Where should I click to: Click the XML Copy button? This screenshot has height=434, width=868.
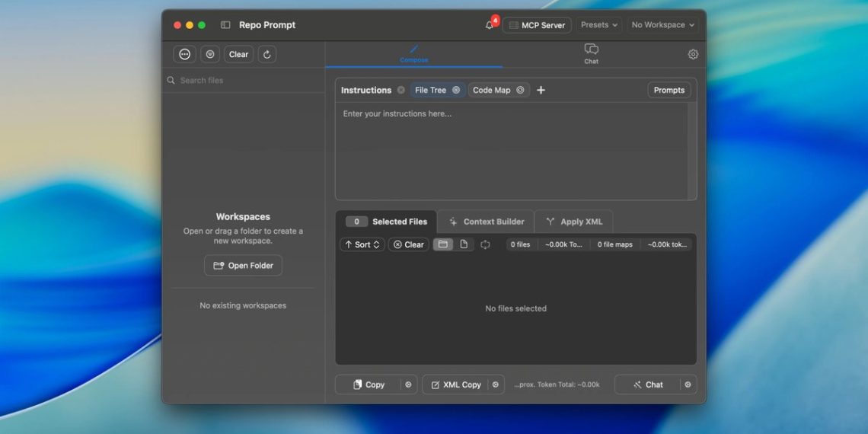point(455,385)
